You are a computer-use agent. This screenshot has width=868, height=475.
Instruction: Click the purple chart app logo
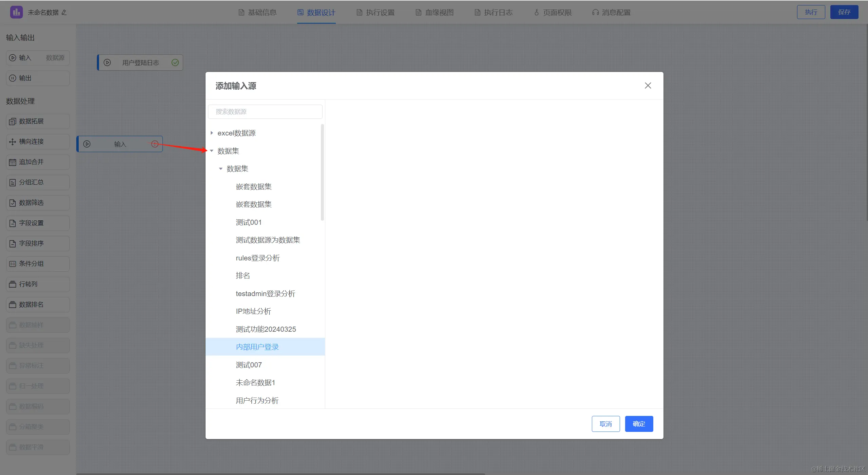(16, 12)
